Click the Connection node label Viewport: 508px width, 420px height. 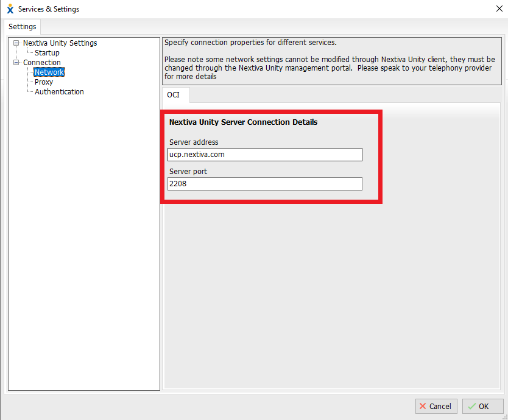[42, 62]
